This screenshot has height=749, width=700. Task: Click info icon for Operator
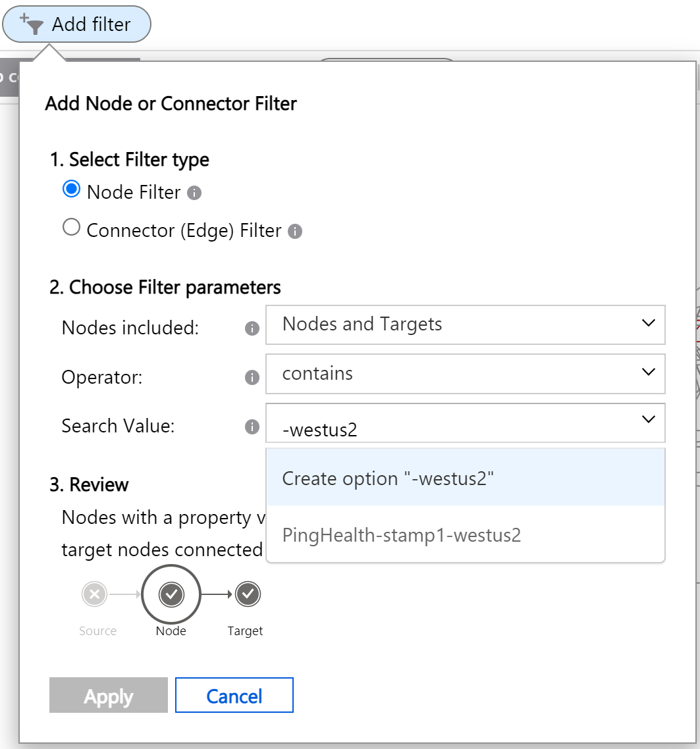(x=252, y=378)
